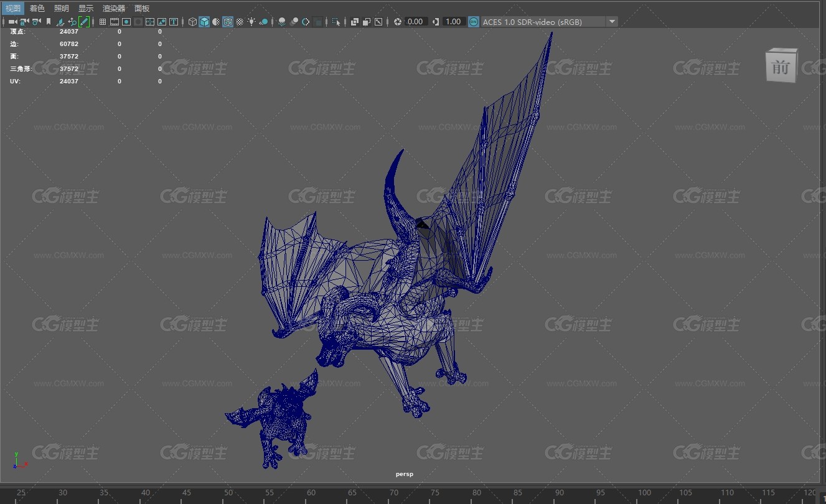Toggle the Gate Mask icon
This screenshot has height=504, width=826.
138,22
